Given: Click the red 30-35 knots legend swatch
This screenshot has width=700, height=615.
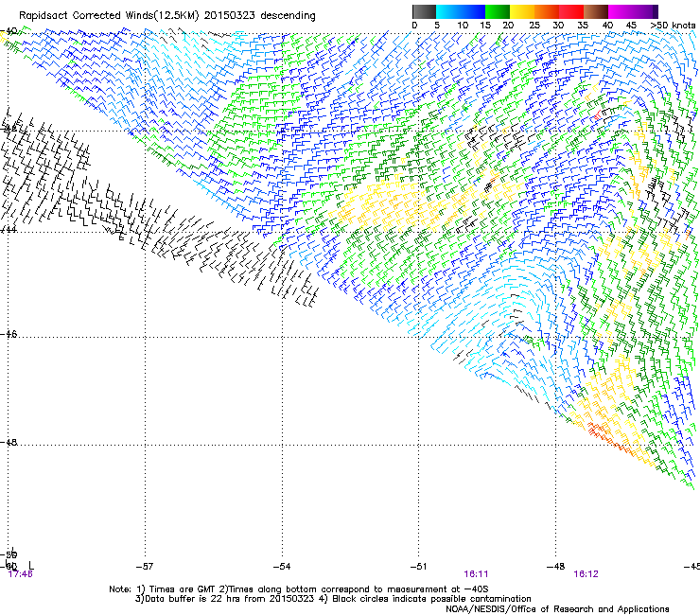Looking at the screenshot, I should click(571, 11).
